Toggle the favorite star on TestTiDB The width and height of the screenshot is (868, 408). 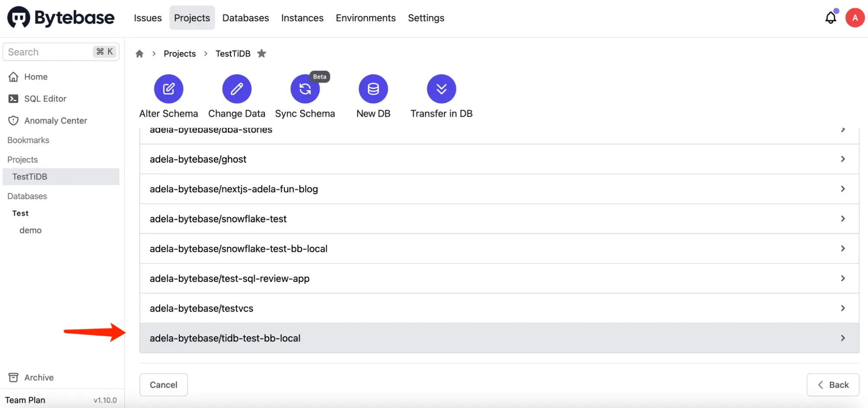coord(262,53)
